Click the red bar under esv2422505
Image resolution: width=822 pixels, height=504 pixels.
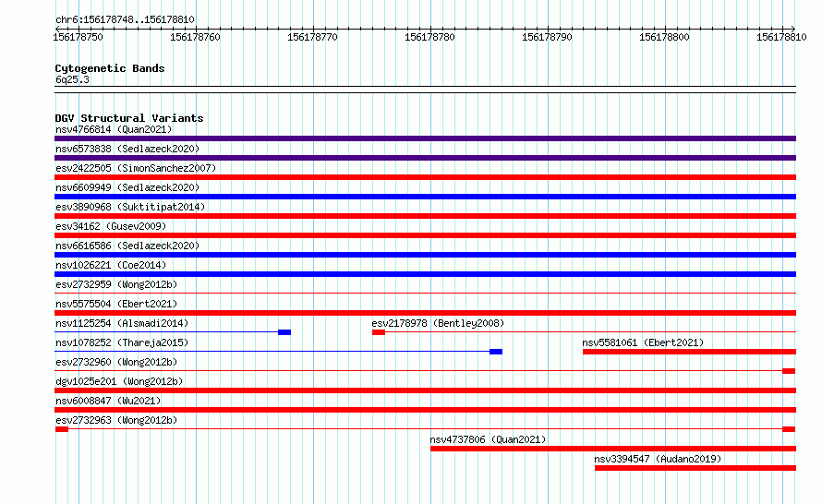tap(425, 177)
